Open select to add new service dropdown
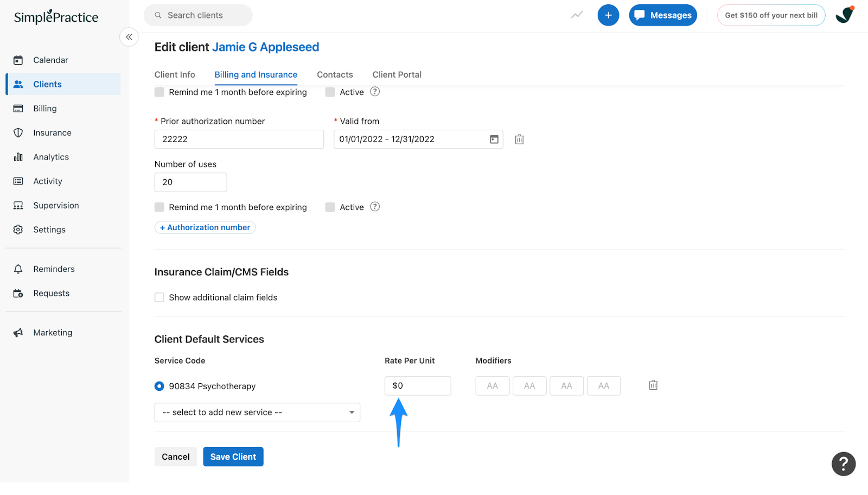This screenshot has width=868, height=495. point(257,412)
